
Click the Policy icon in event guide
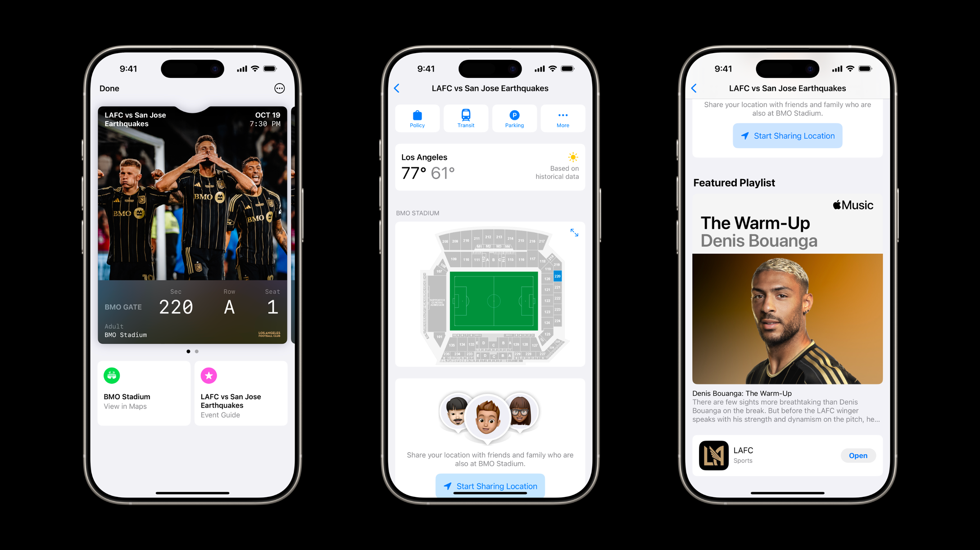417,117
